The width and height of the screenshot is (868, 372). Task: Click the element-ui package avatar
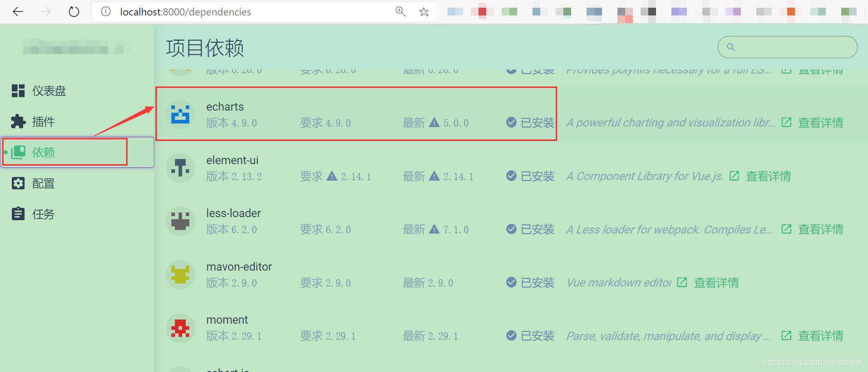tap(180, 168)
